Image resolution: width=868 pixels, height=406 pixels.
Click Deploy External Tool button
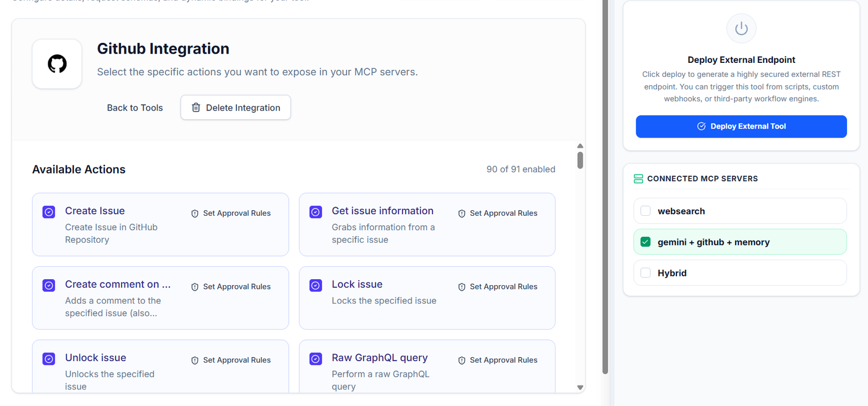pyautogui.click(x=741, y=126)
